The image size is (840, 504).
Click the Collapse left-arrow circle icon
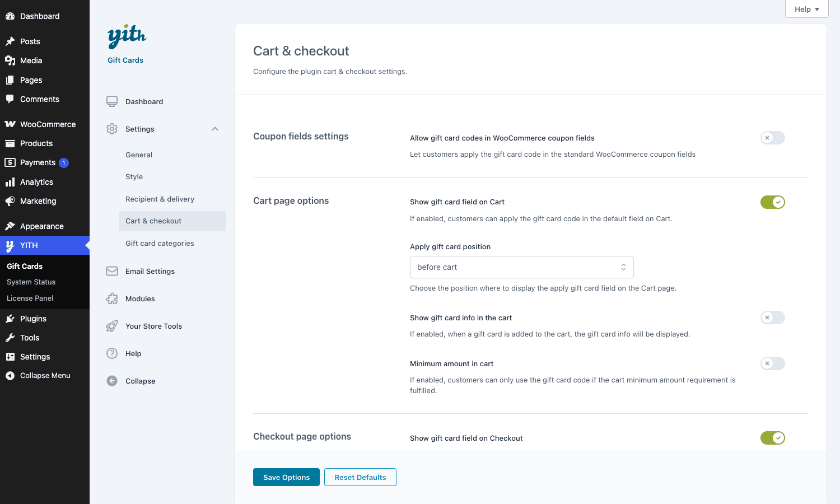click(x=112, y=381)
